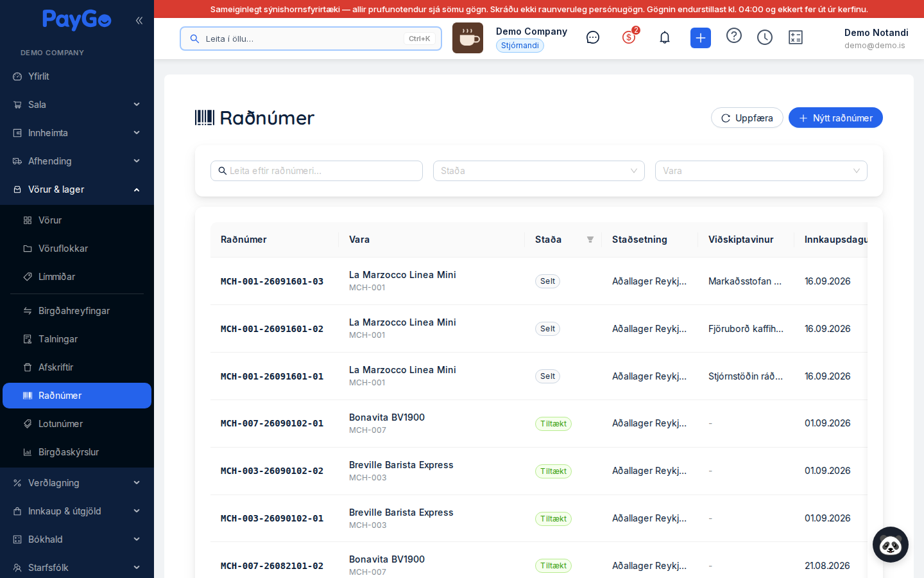Go to Yfirlit dashboard
Viewport: 924px width, 578px height.
coord(77,76)
